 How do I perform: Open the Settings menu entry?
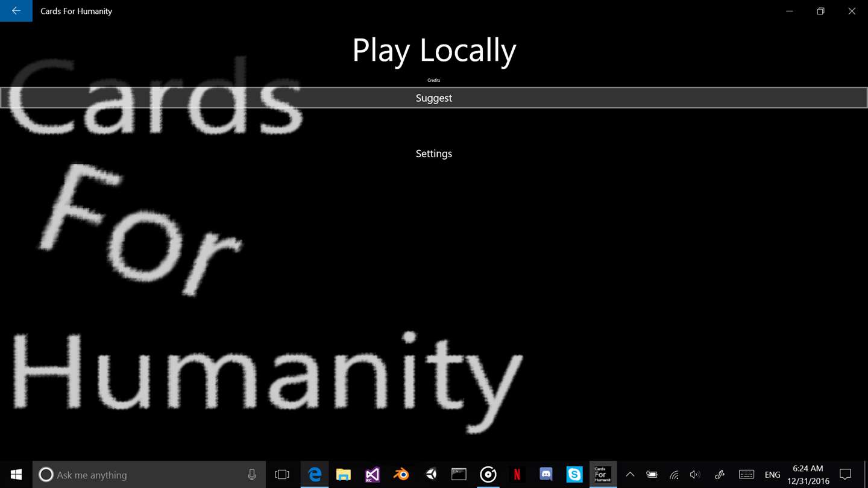pyautogui.click(x=434, y=154)
